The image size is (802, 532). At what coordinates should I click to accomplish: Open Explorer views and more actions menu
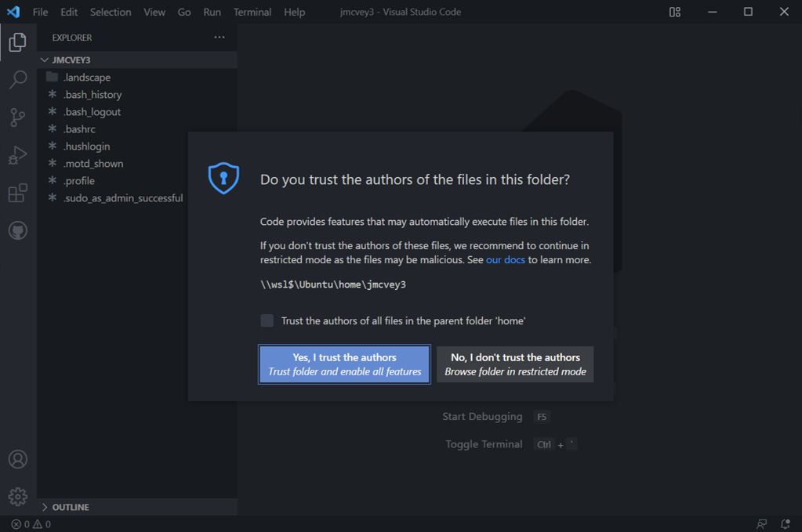220,38
